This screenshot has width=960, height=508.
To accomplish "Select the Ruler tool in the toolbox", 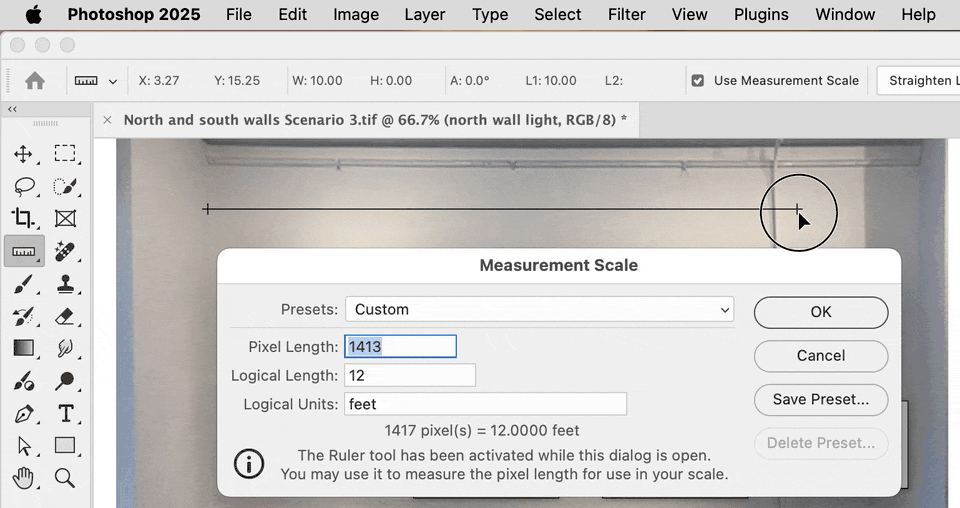I will 24,252.
